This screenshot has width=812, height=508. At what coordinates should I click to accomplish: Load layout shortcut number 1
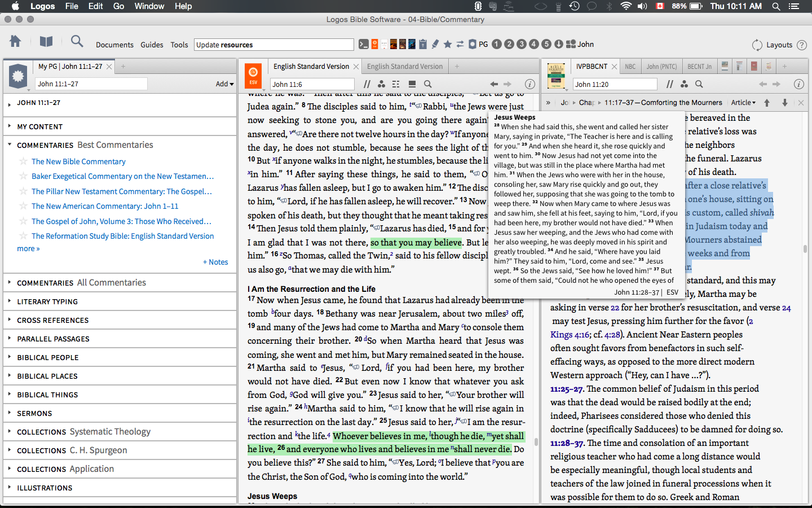coord(497,44)
